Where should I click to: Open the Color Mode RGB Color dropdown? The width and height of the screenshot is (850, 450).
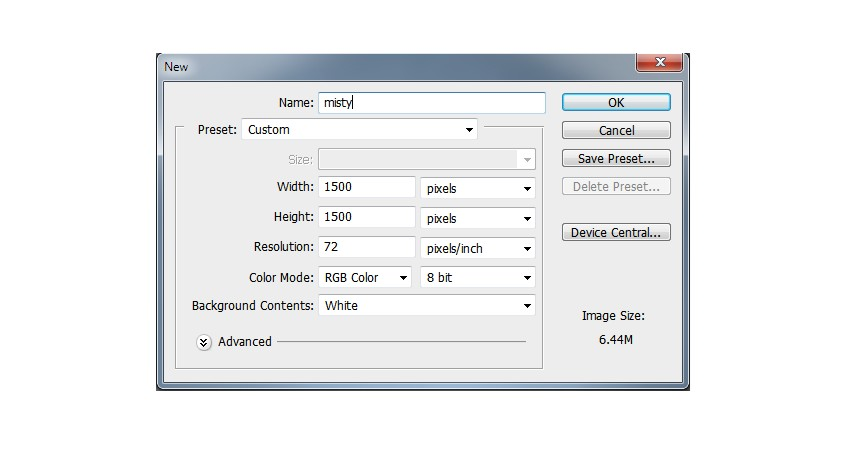point(364,278)
